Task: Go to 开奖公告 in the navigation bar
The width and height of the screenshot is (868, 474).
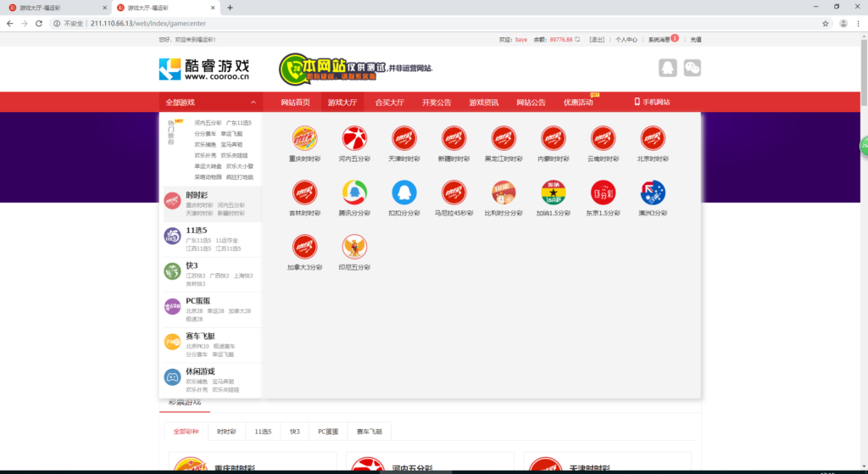Action: point(437,103)
